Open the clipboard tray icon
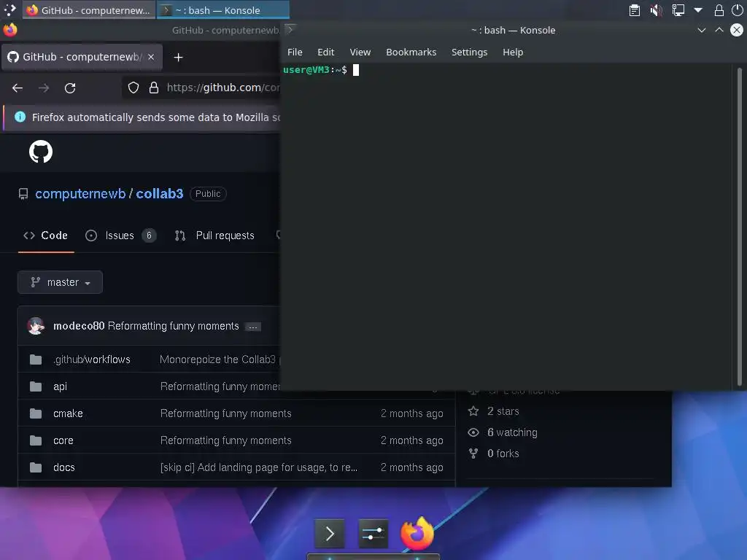The height and width of the screenshot is (560, 747). (x=634, y=10)
